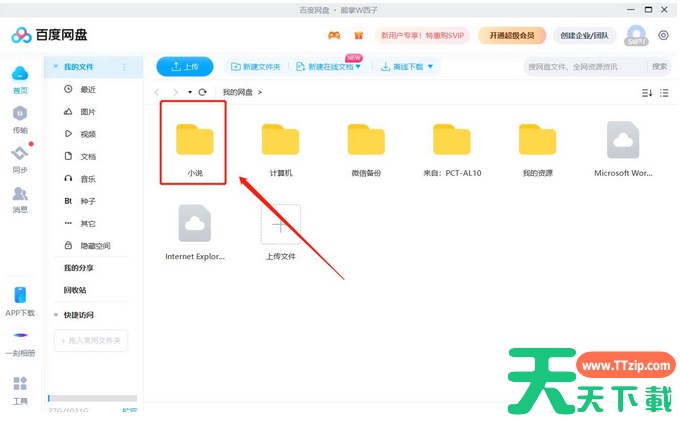Open the 小说 folder

click(195, 140)
